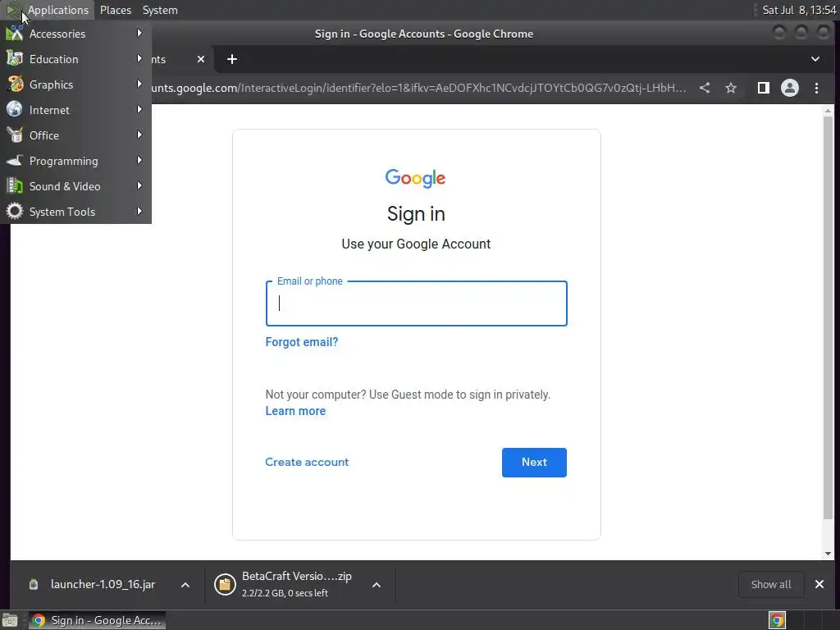Click the Education category icon

pyautogui.click(x=15, y=58)
